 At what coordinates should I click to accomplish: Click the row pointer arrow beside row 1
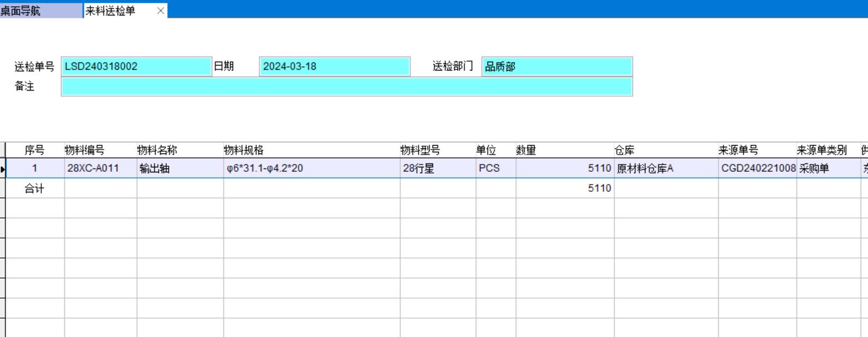[x=3, y=168]
